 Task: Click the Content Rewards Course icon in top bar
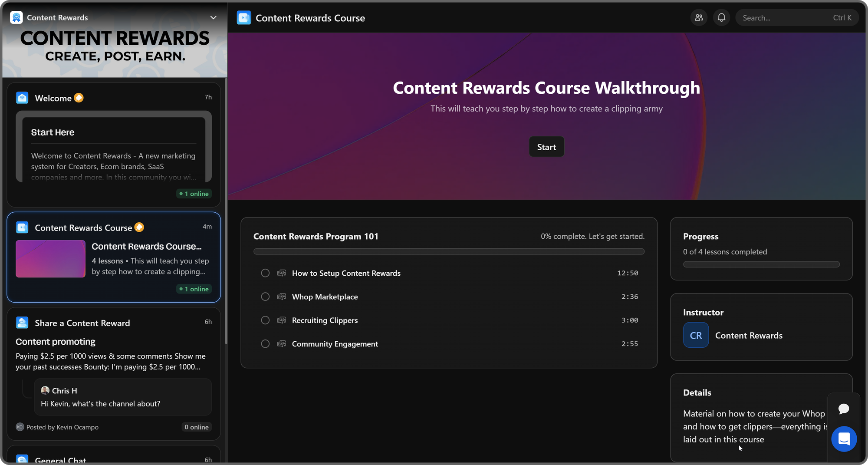(244, 18)
